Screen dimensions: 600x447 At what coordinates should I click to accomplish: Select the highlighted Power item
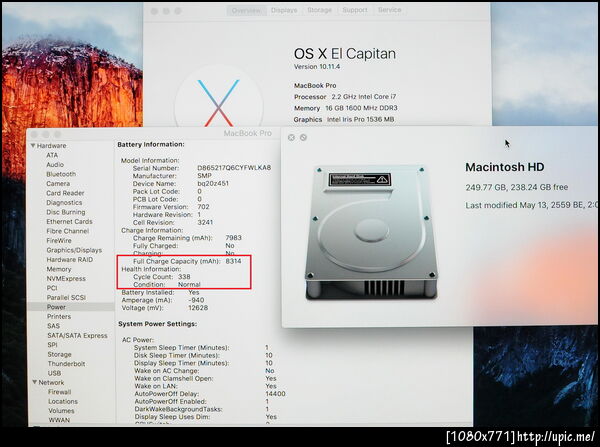(71, 307)
